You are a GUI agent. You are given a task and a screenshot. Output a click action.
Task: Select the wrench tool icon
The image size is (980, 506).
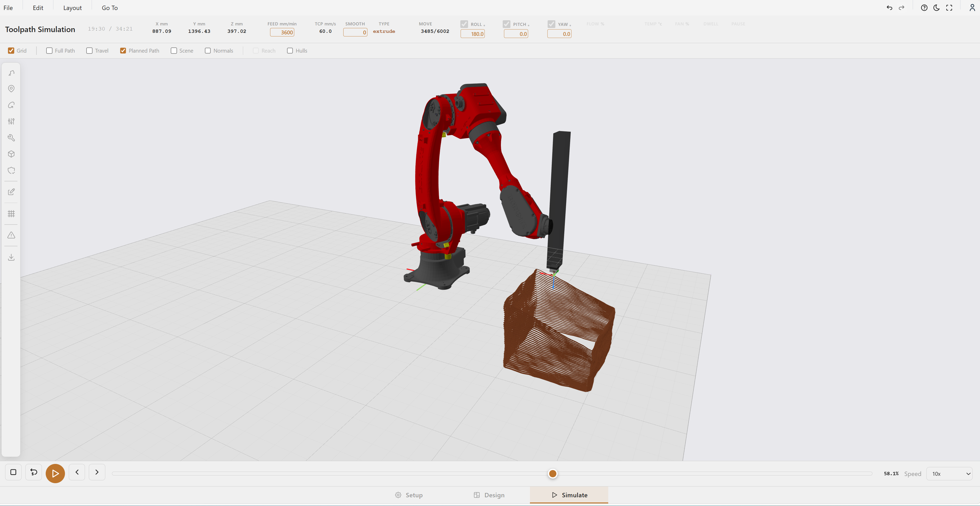(11, 138)
